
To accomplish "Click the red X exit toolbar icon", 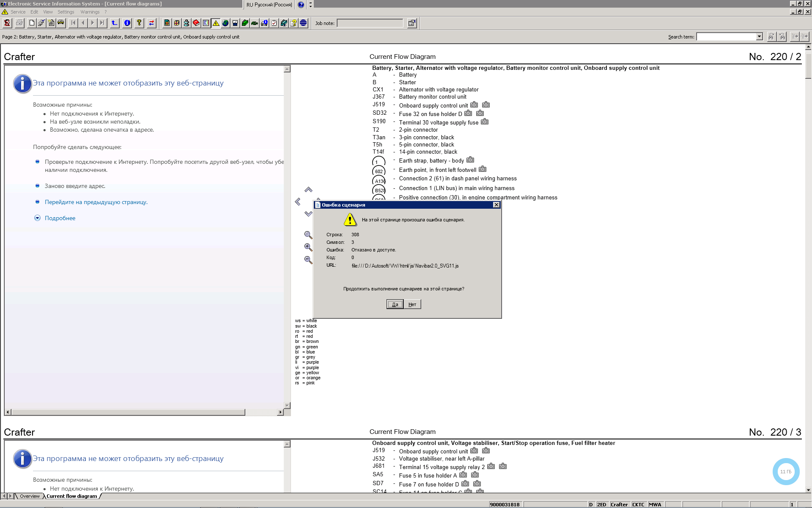I will (7, 23).
